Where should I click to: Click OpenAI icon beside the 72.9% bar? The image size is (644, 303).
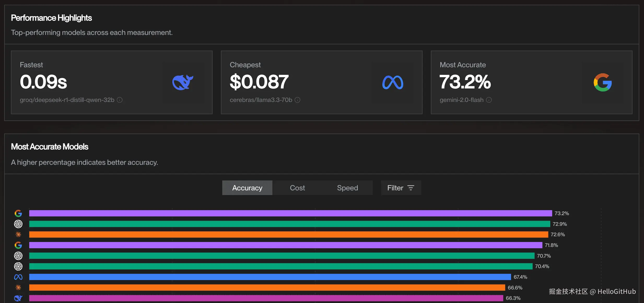click(18, 224)
